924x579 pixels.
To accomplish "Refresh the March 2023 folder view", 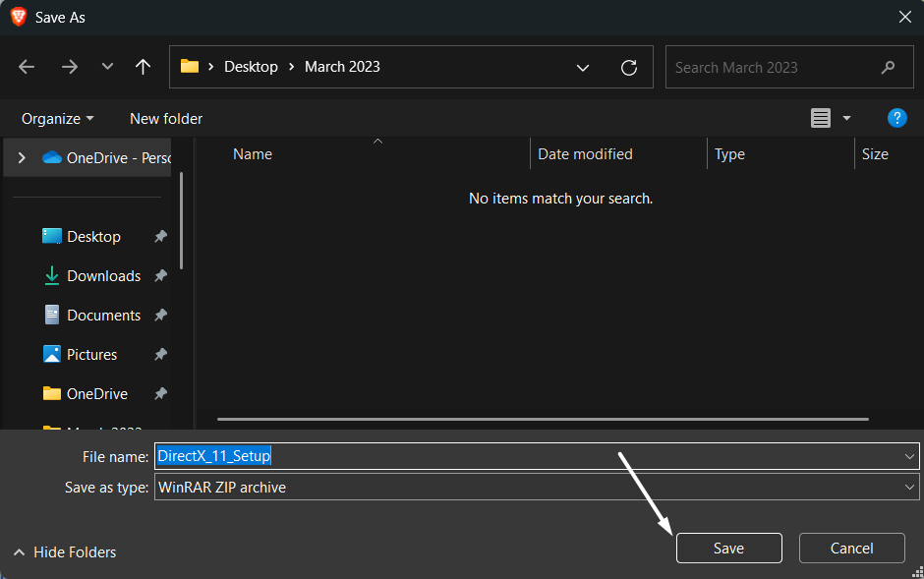I will pyautogui.click(x=629, y=68).
